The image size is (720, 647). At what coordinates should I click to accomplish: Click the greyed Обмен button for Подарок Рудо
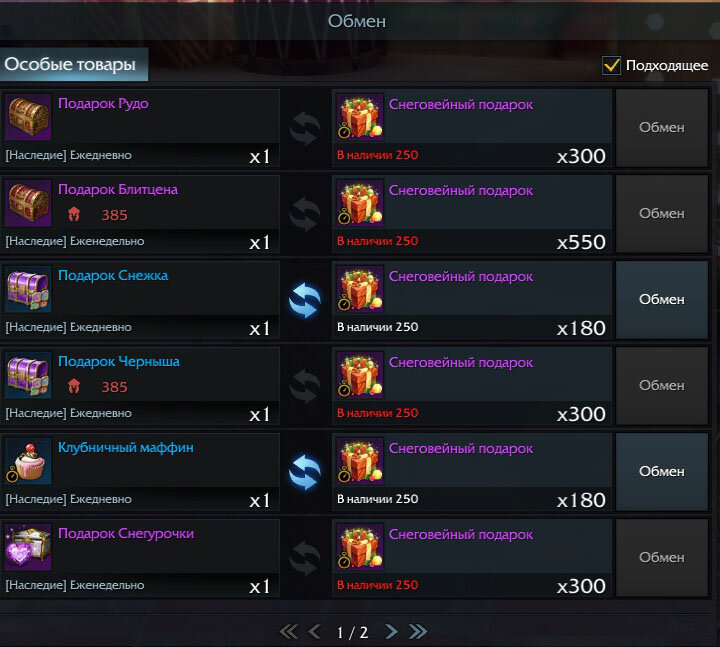click(x=662, y=128)
